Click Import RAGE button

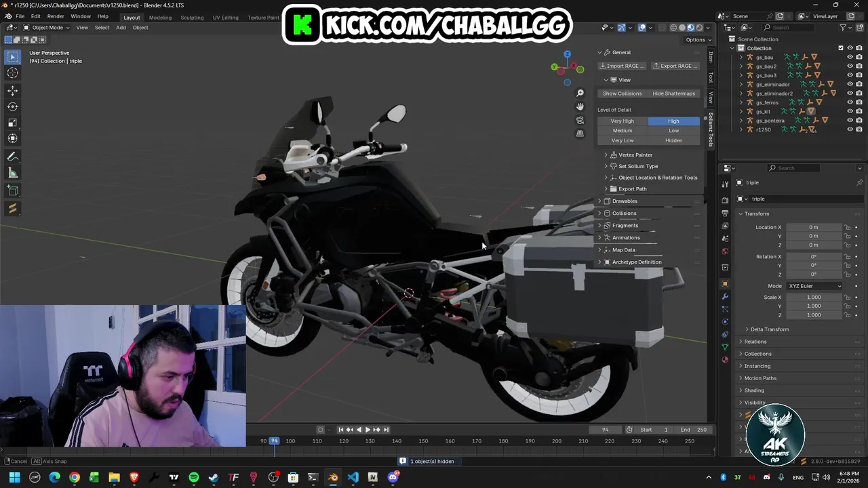(622, 66)
